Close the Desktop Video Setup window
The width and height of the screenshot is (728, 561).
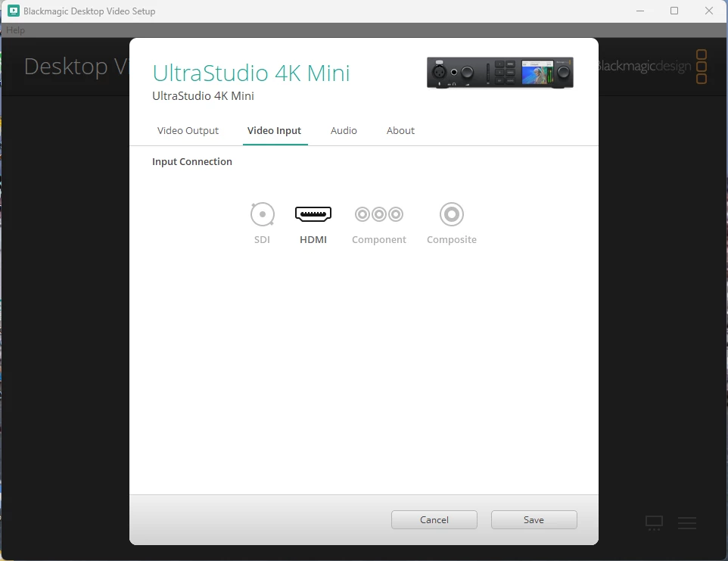pos(709,11)
